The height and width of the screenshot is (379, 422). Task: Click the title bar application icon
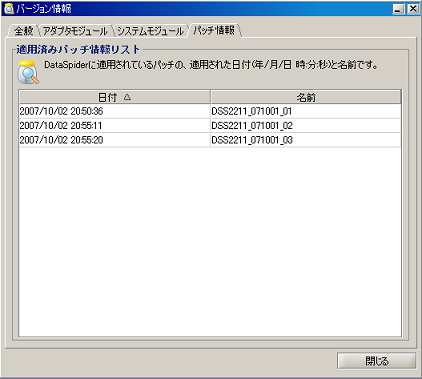coord(8,8)
